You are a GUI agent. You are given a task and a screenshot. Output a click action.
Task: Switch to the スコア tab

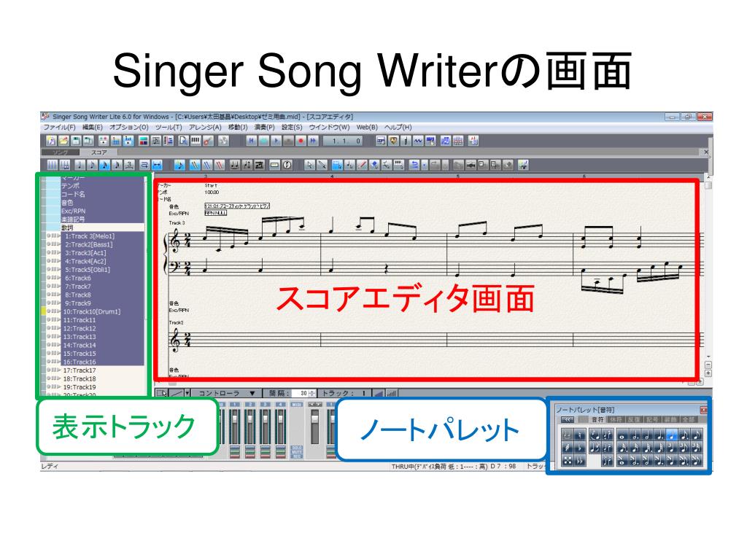[x=98, y=152]
